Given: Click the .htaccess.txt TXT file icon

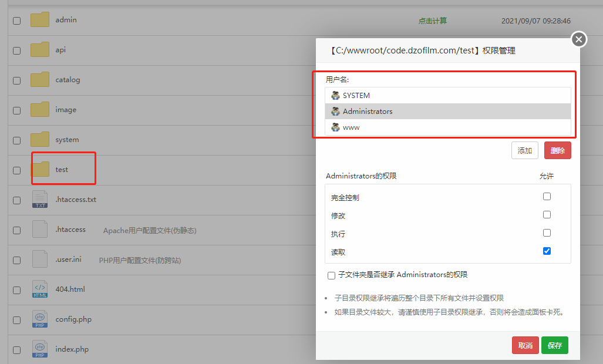Looking at the screenshot, I should (x=40, y=200).
